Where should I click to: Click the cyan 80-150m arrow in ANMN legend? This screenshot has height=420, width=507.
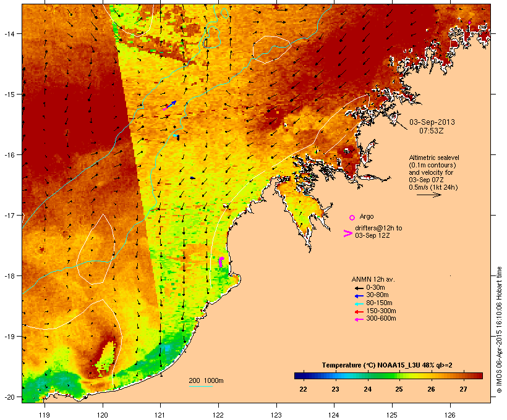(359, 304)
